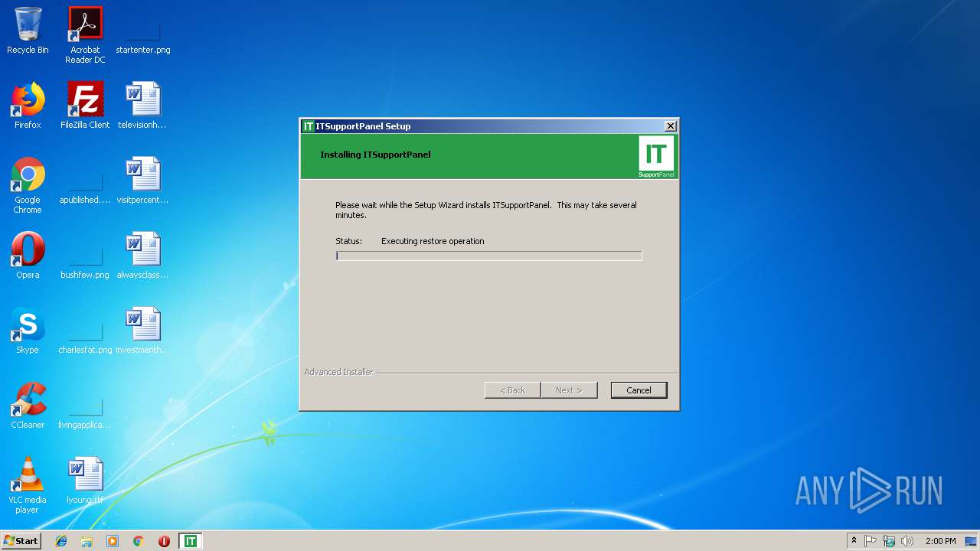
Task: Select the investmenth... Word document
Action: [142, 331]
